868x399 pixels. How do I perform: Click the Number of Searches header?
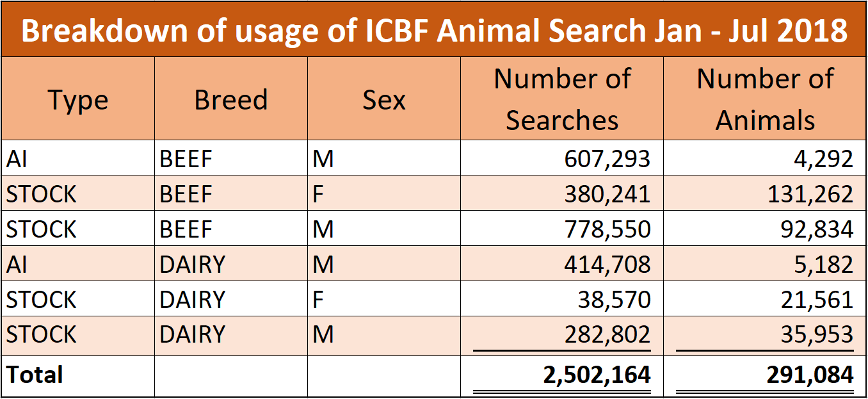562,99
